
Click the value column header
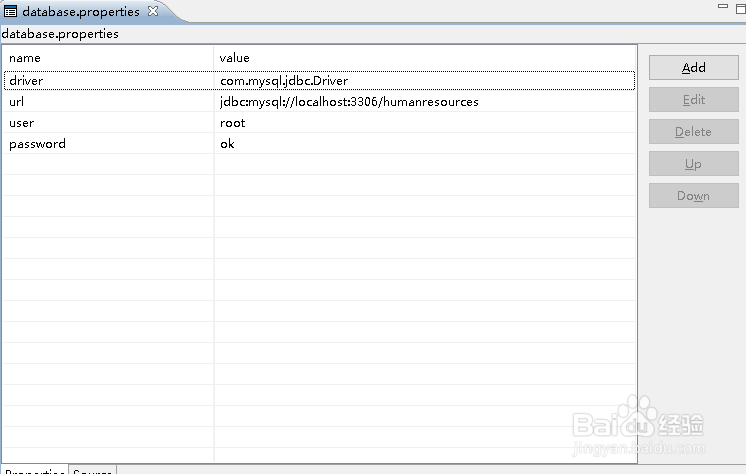tap(425, 58)
